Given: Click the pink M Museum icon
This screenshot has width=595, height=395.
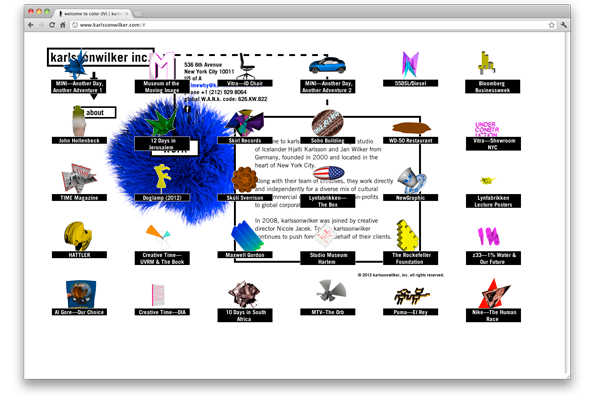Looking at the screenshot, I should [162, 65].
